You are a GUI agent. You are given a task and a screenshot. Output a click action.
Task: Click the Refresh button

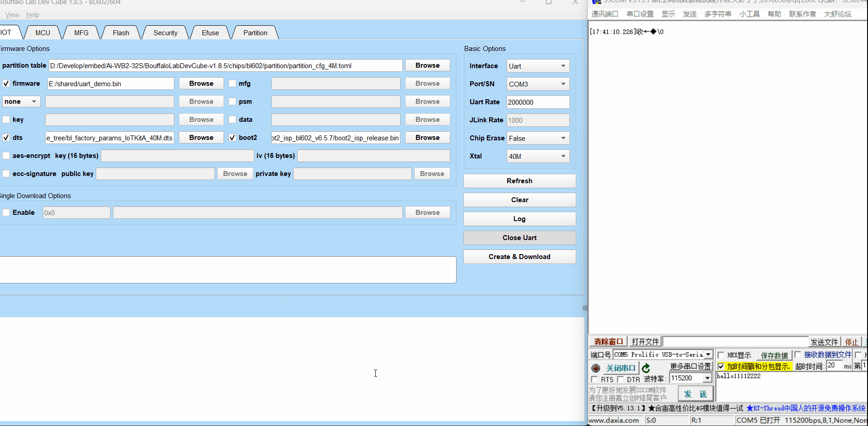point(520,181)
